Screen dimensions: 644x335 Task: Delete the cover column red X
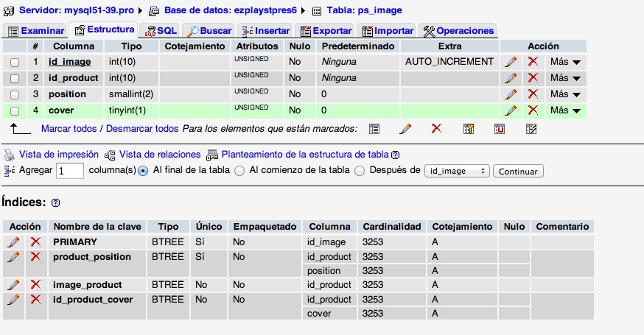533,110
